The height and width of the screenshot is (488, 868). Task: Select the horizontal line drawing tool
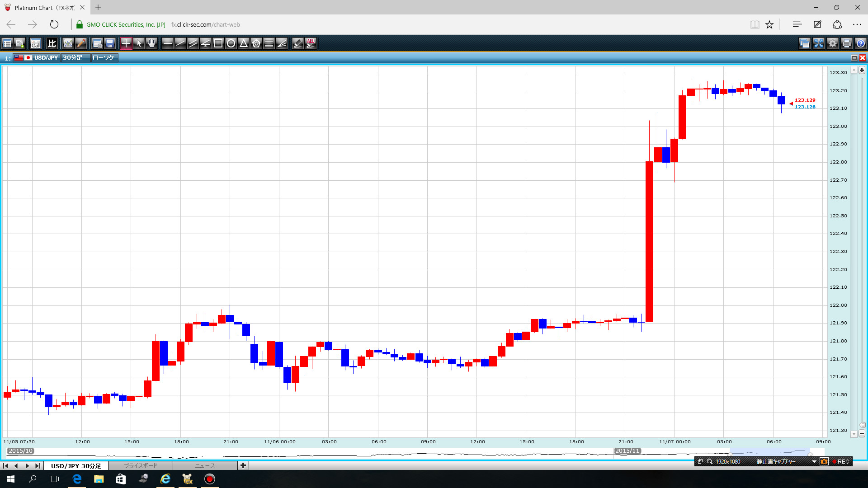click(x=168, y=43)
